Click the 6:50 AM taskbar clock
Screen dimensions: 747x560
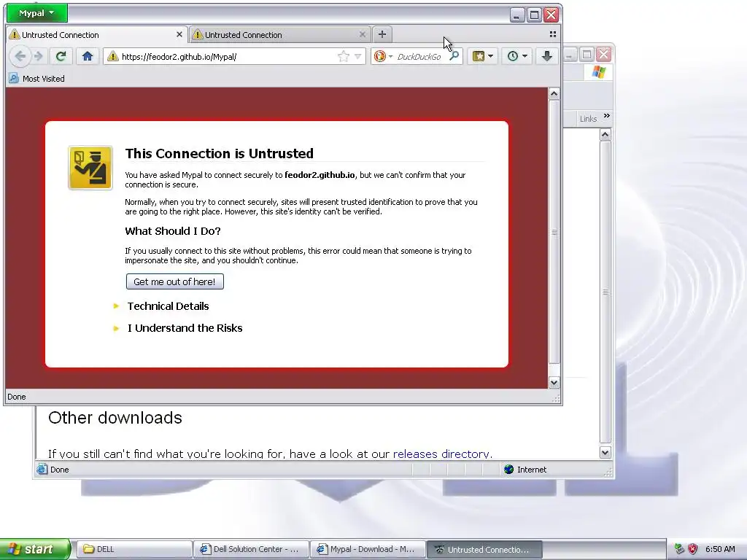tap(720, 549)
